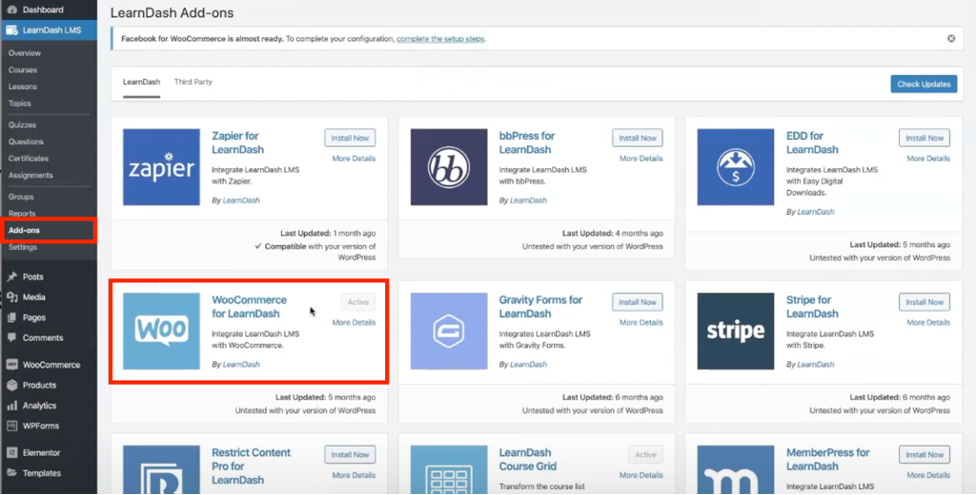Open Courses in LearnDash submenu
The width and height of the screenshot is (977, 495).
pyautogui.click(x=23, y=70)
